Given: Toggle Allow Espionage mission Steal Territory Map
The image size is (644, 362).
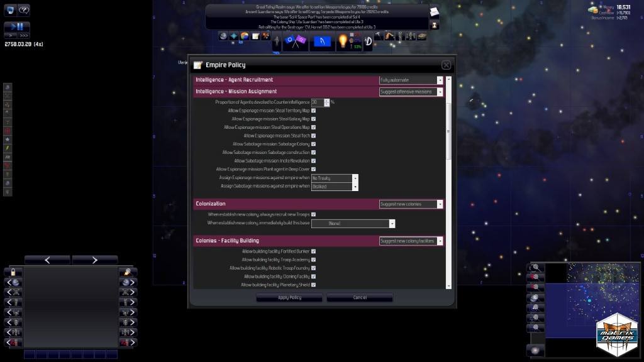Looking at the screenshot, I should [x=313, y=111].
